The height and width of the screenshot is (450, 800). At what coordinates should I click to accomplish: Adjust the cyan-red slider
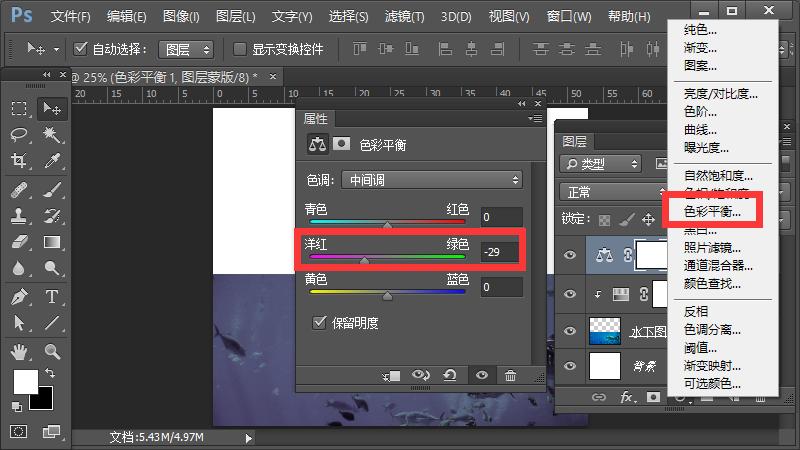tap(387, 224)
